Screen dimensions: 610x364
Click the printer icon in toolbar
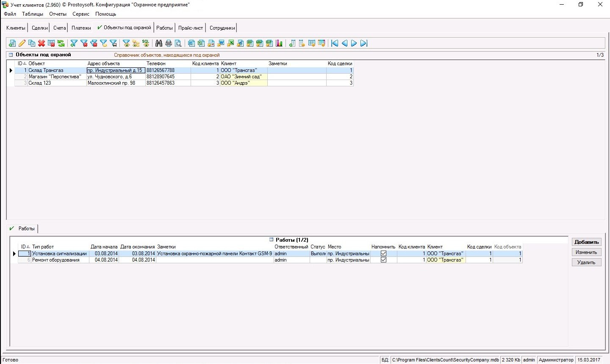(x=169, y=43)
